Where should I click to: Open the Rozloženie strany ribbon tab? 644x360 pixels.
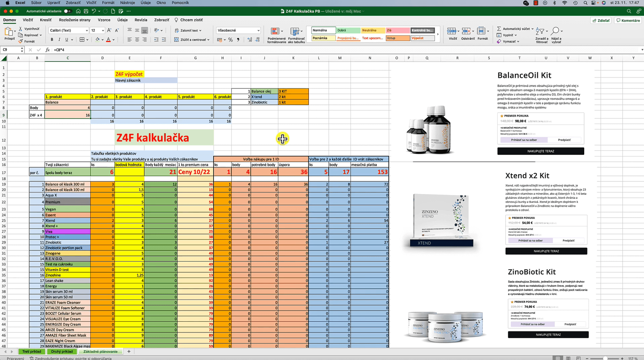[x=75, y=20]
